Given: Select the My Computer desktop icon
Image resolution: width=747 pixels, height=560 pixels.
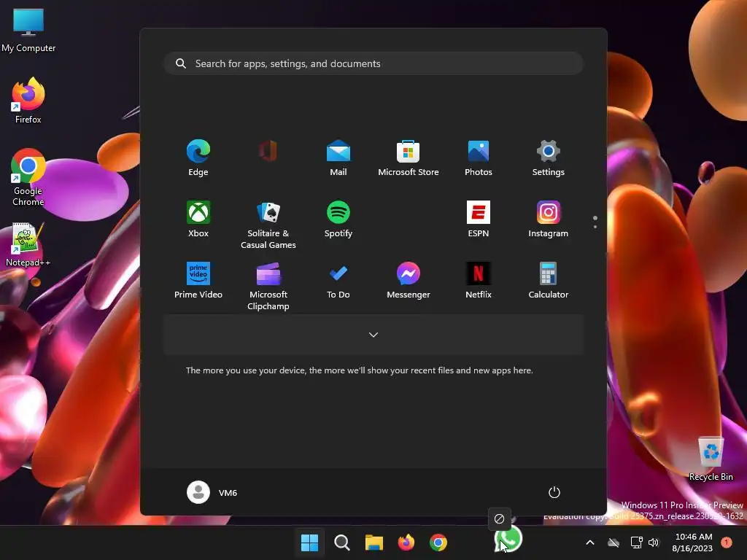Looking at the screenshot, I should [x=28, y=31].
